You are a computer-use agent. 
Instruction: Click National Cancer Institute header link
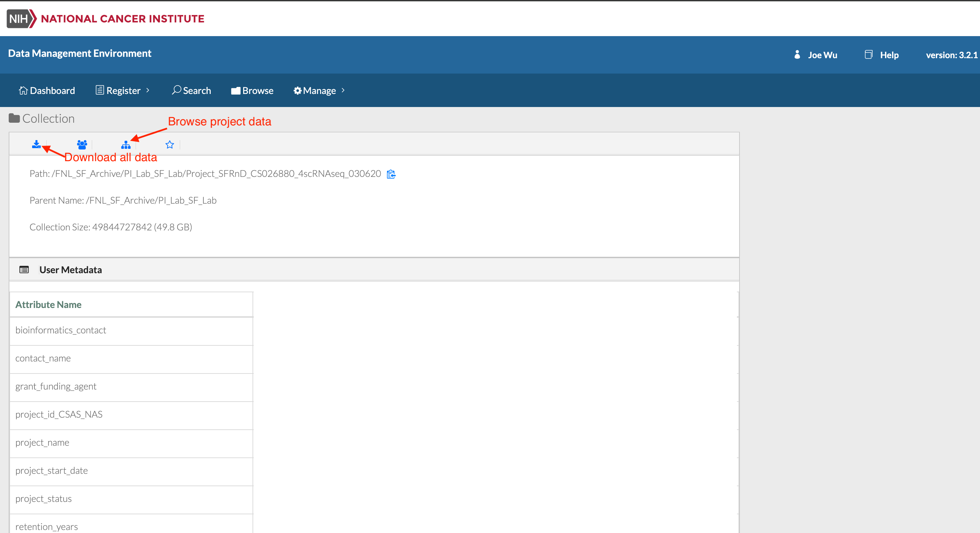click(x=122, y=19)
